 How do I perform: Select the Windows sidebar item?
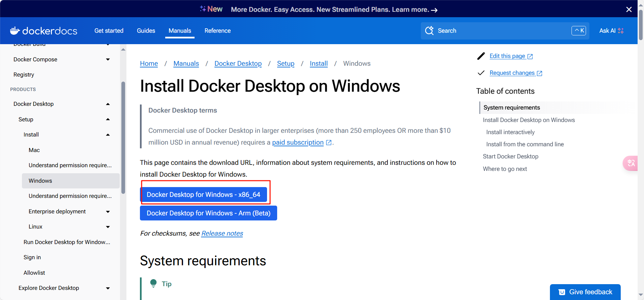tap(71, 181)
